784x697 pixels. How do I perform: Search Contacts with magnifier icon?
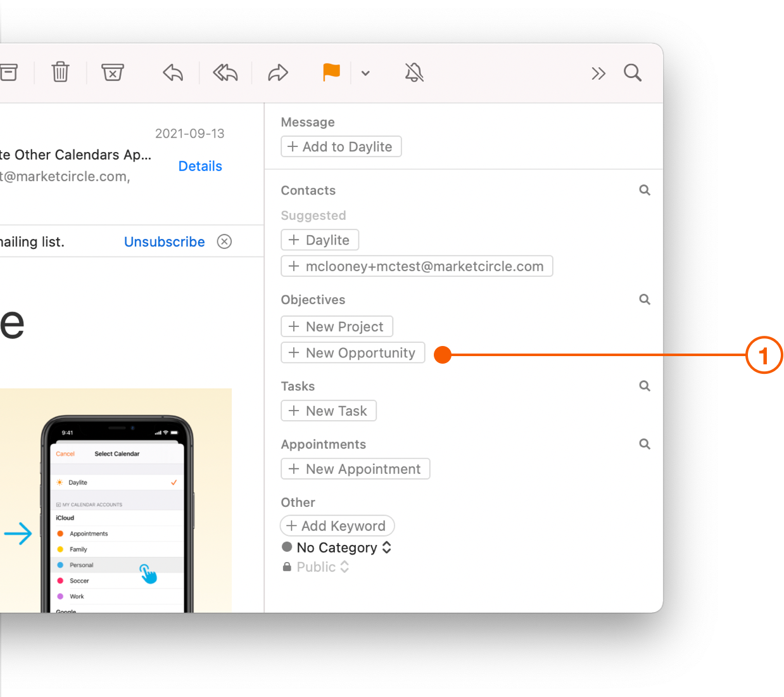[645, 190]
